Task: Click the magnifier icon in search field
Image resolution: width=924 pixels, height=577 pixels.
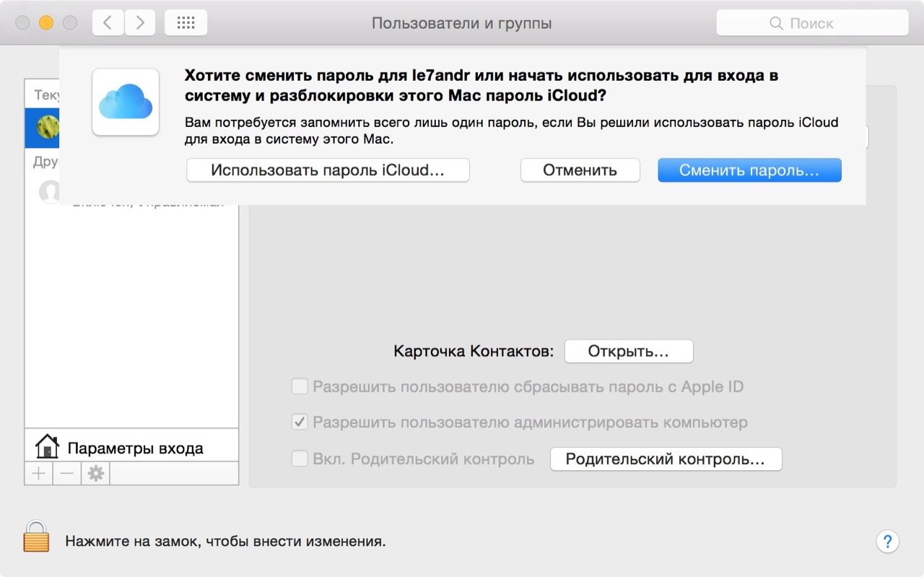Action: [x=777, y=23]
